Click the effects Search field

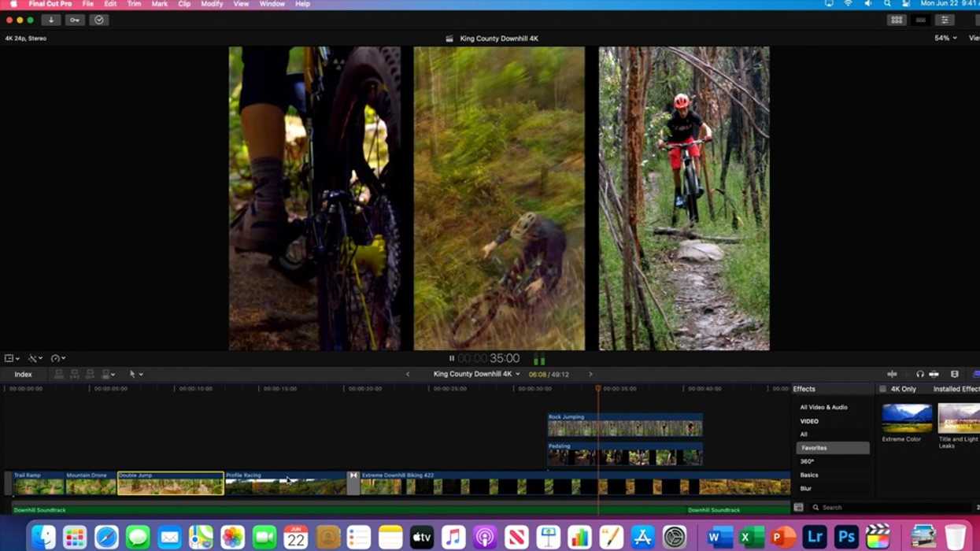889,508
